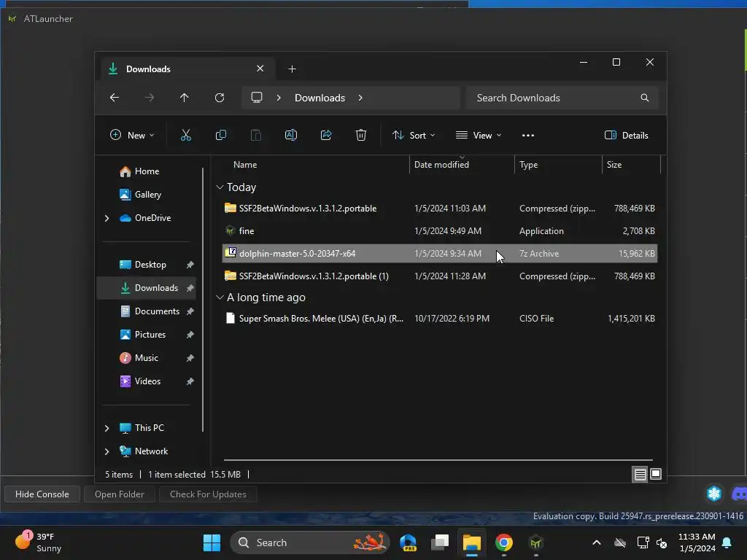Image resolution: width=747 pixels, height=560 pixels.
Task: Close the Downloads tab
Action: click(x=260, y=69)
